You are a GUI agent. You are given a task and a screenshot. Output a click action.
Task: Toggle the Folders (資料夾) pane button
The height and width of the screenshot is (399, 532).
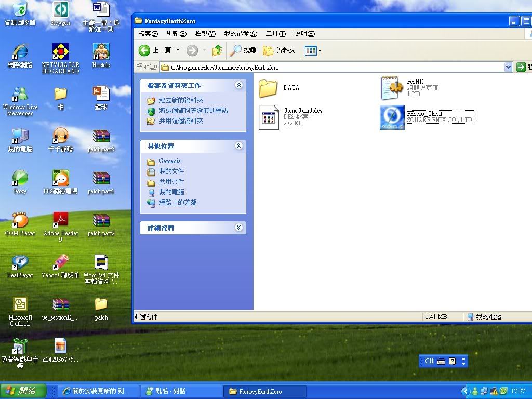coord(279,50)
